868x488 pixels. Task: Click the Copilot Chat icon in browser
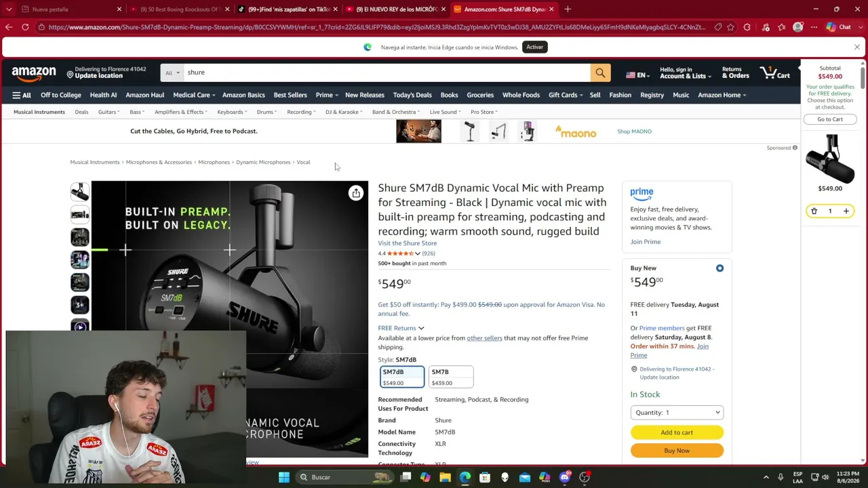click(x=839, y=27)
